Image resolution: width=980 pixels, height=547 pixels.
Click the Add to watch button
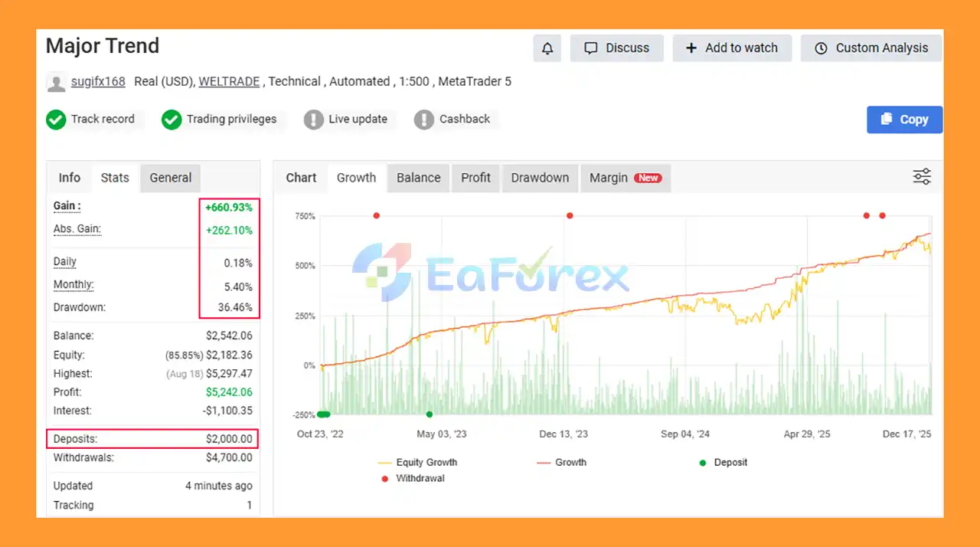click(732, 48)
